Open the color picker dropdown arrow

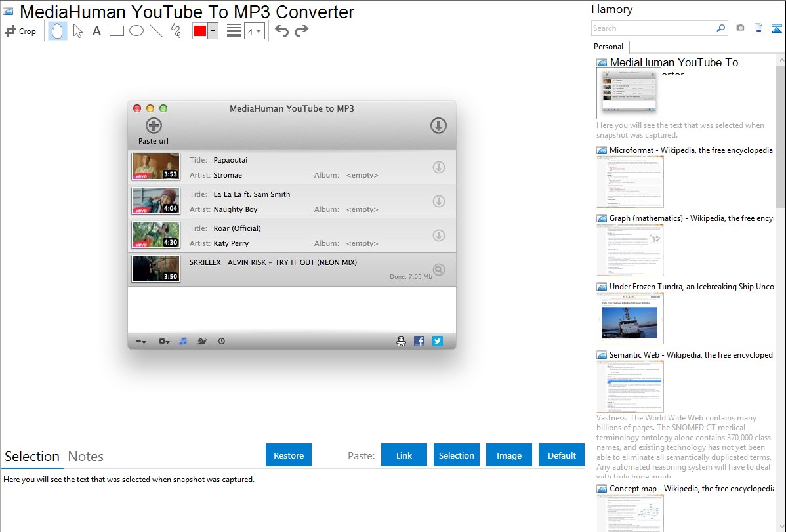coord(213,31)
